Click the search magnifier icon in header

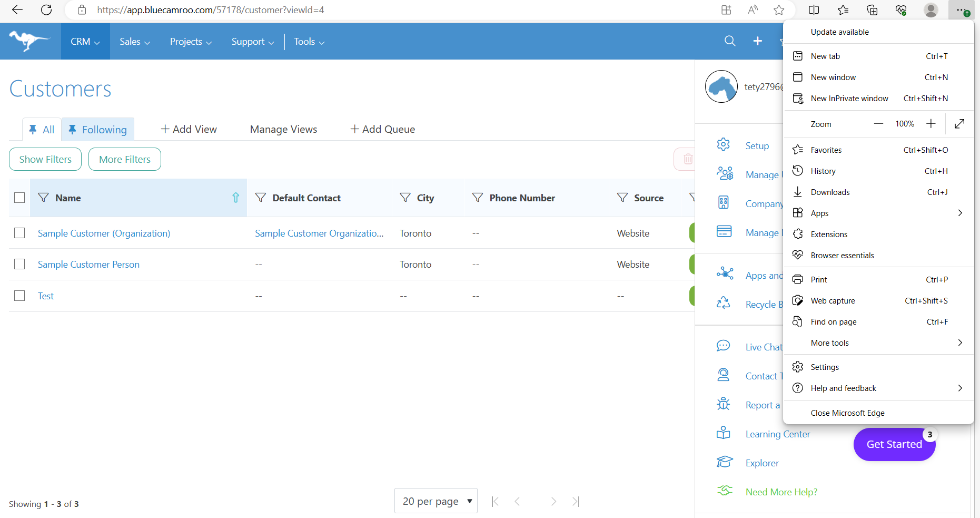(x=730, y=41)
